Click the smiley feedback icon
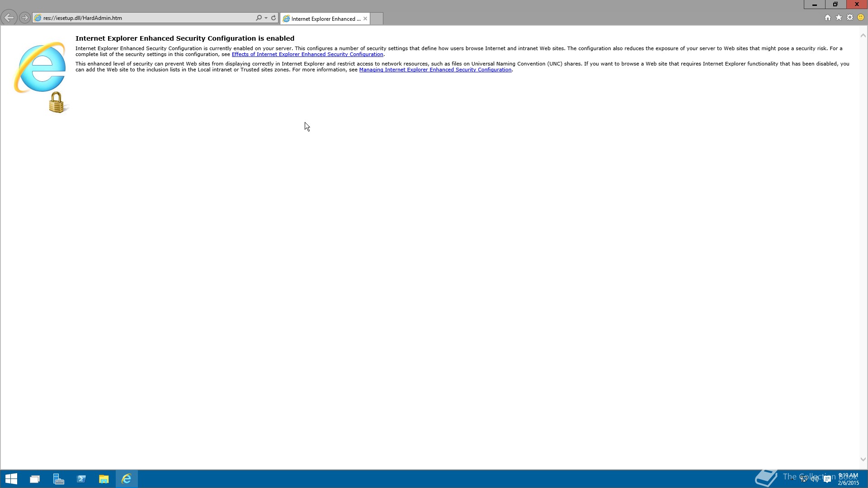Screen dimensions: 868x488 pyautogui.click(x=861, y=18)
